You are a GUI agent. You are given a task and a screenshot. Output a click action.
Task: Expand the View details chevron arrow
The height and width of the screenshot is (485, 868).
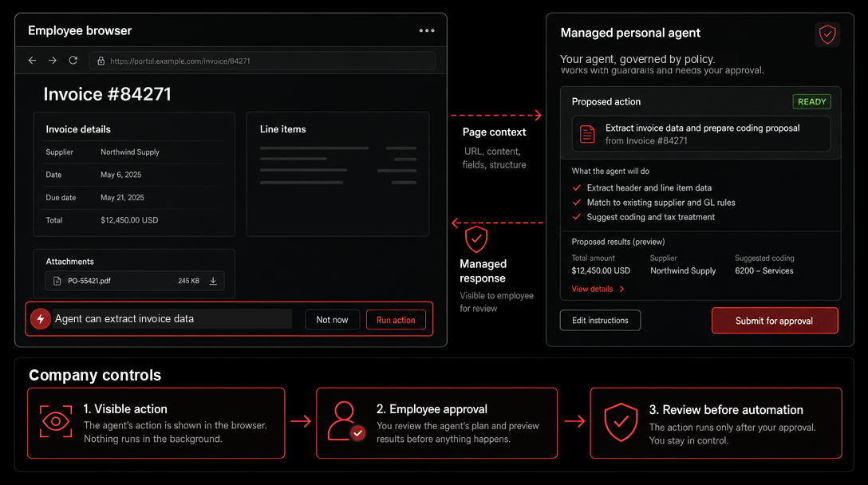[x=621, y=289]
